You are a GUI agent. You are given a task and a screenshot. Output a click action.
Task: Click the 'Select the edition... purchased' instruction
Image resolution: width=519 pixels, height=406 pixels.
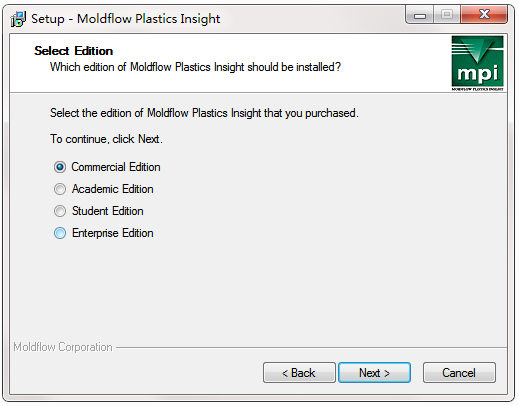[204, 113]
